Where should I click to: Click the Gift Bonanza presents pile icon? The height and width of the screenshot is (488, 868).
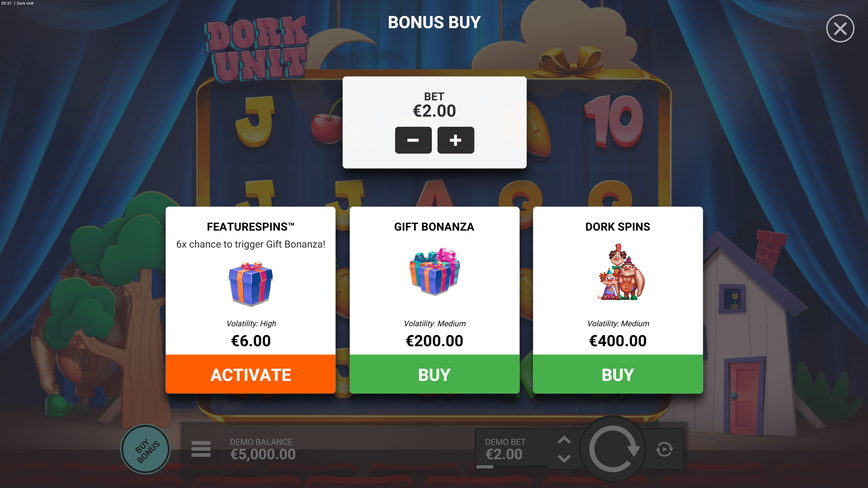pos(435,271)
